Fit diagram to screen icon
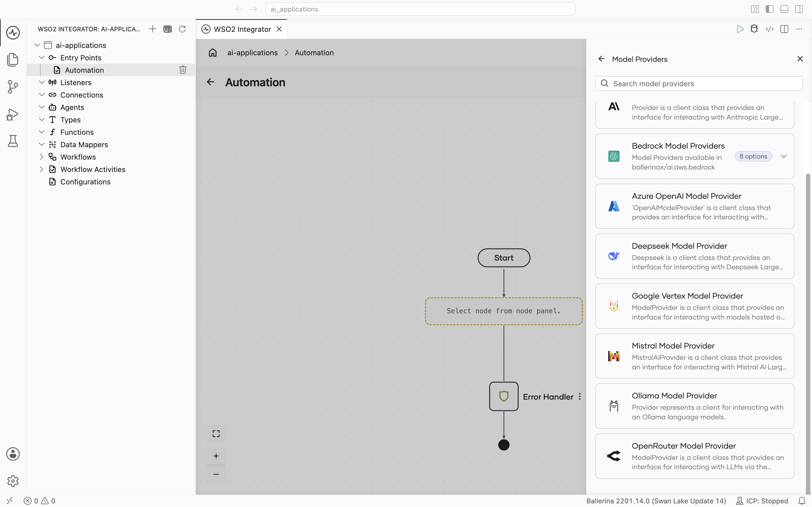This screenshot has height=507, width=812. 216,434
